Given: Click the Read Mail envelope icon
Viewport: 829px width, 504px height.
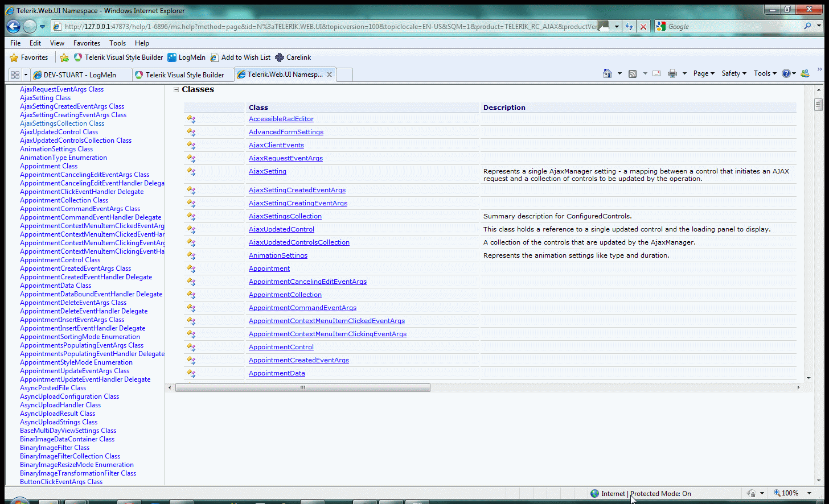Looking at the screenshot, I should pyautogui.click(x=656, y=73).
